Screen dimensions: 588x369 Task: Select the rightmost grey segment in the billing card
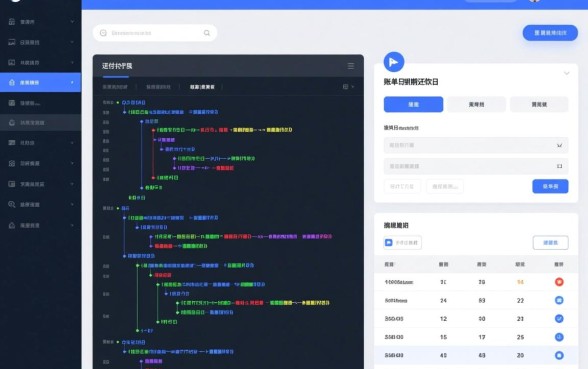point(539,104)
